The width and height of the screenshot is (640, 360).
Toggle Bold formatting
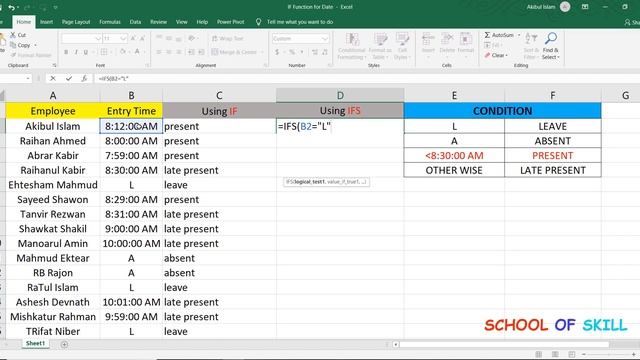(66, 52)
